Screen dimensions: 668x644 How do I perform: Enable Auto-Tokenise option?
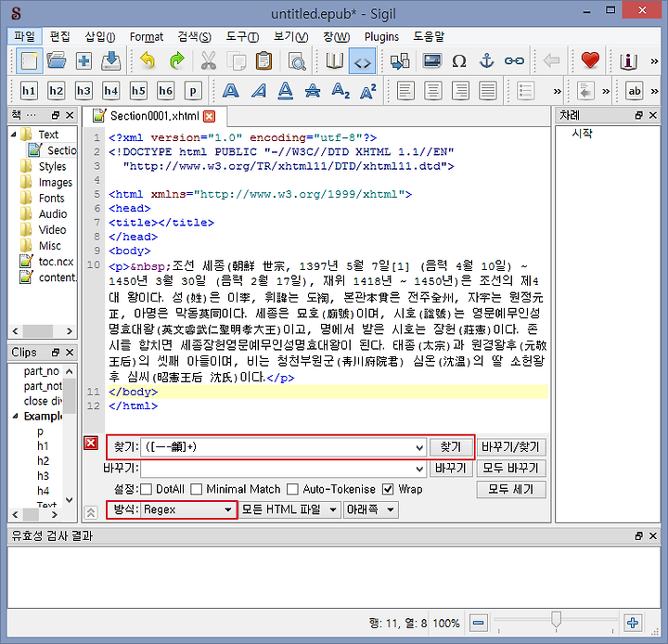[292, 489]
